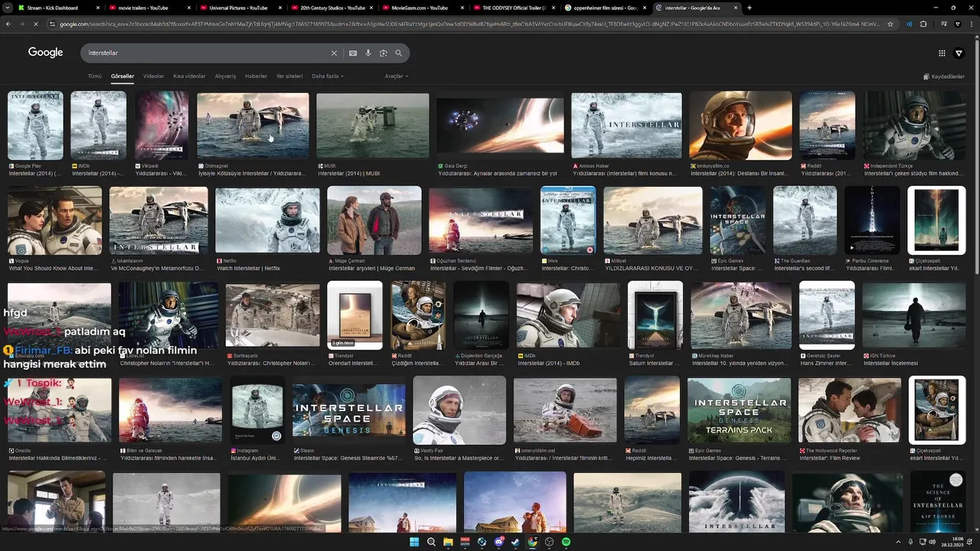Viewport: 980px width, 551px height.
Task: Open 'The Hollywood Reporter' Film Review image
Action: pos(849,410)
